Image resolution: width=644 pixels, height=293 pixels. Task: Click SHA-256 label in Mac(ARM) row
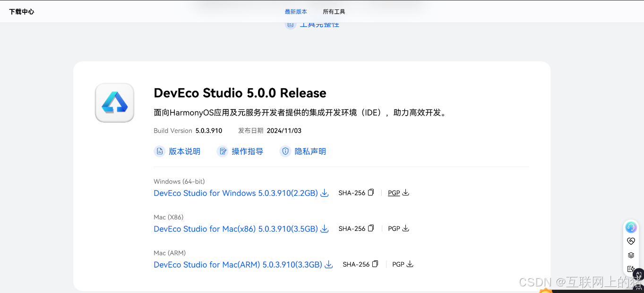click(x=356, y=265)
